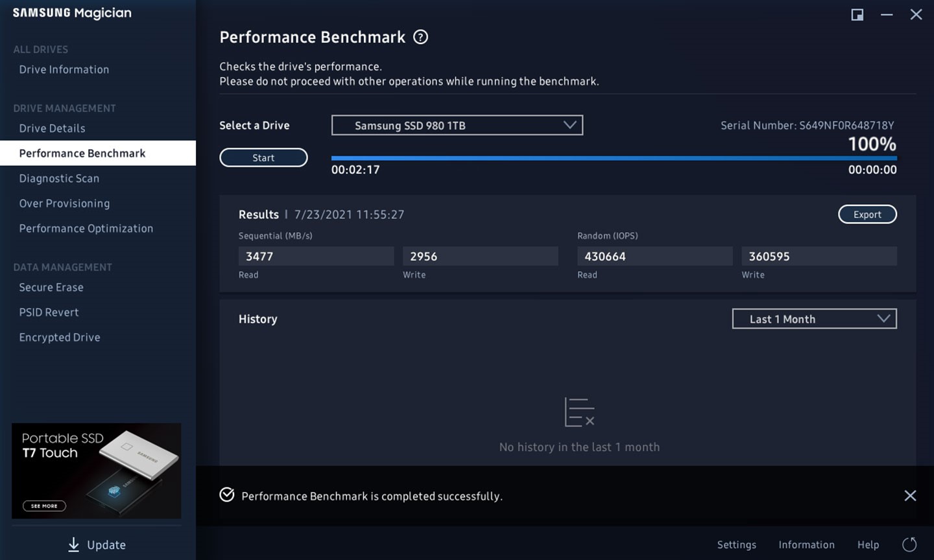
Task: Open Performance Optimization
Action: pos(86,228)
